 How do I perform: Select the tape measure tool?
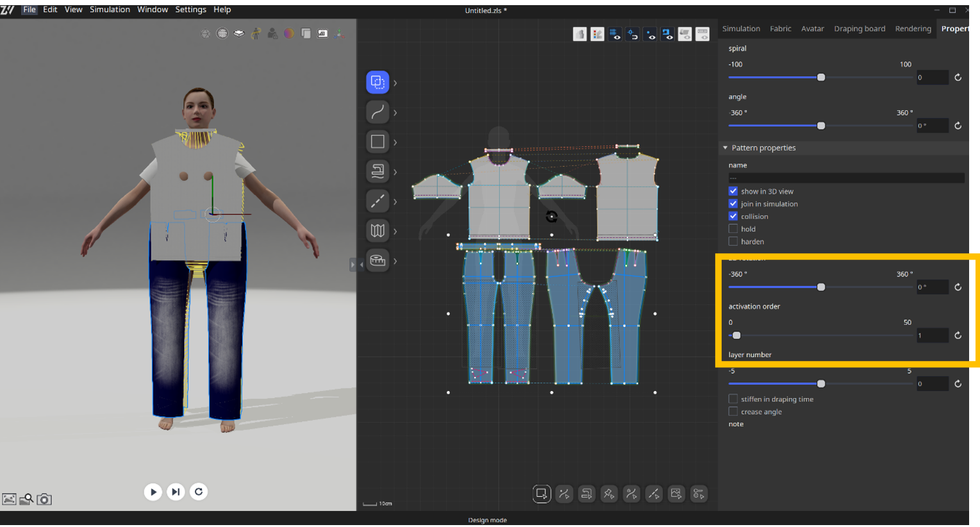[378, 260]
